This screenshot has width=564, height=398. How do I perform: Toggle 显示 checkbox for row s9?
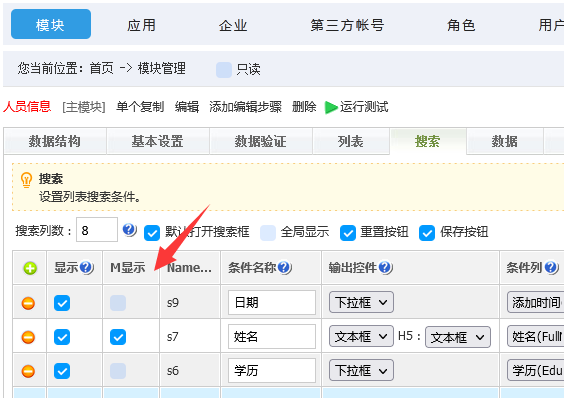click(x=62, y=303)
